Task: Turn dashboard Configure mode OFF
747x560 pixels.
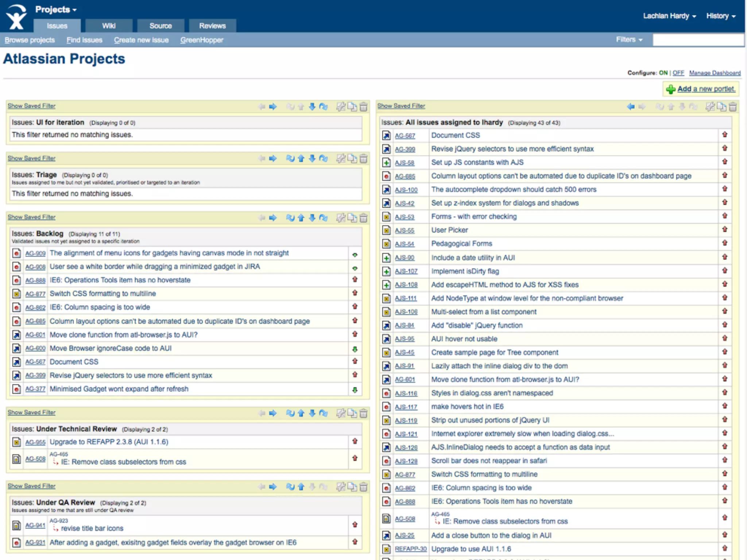Action: pos(678,73)
